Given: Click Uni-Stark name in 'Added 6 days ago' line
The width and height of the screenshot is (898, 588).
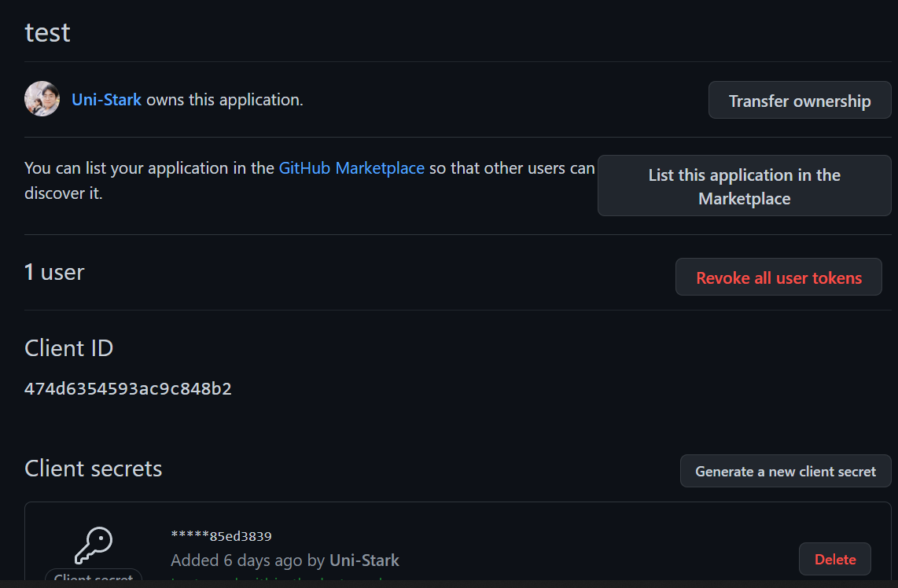Looking at the screenshot, I should pos(364,560).
